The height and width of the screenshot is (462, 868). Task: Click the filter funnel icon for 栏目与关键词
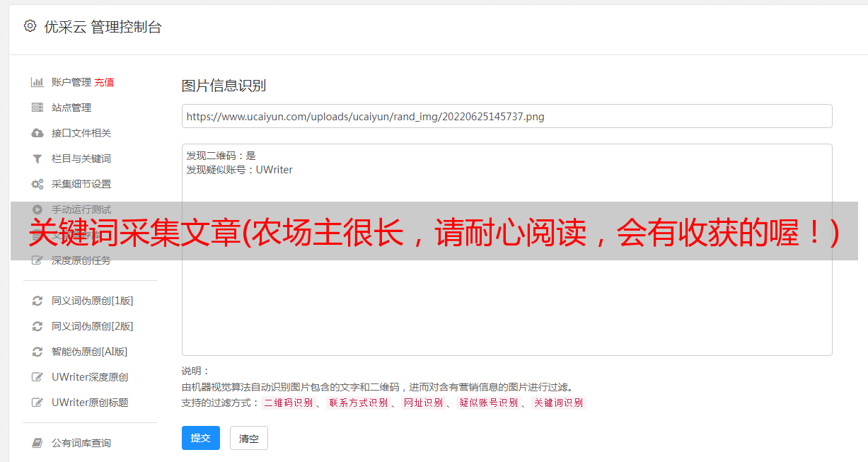tap(37, 158)
